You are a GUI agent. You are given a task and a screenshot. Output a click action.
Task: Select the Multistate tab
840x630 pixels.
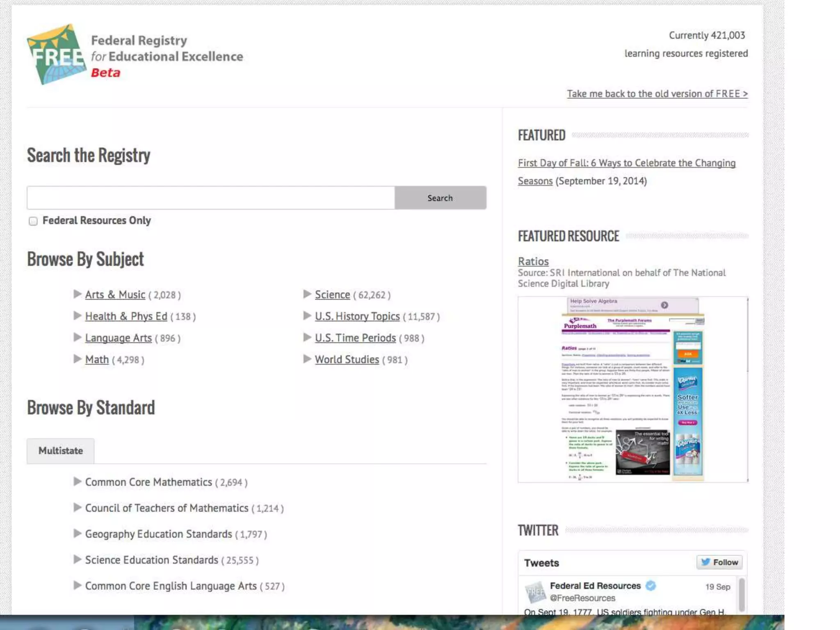point(61,451)
